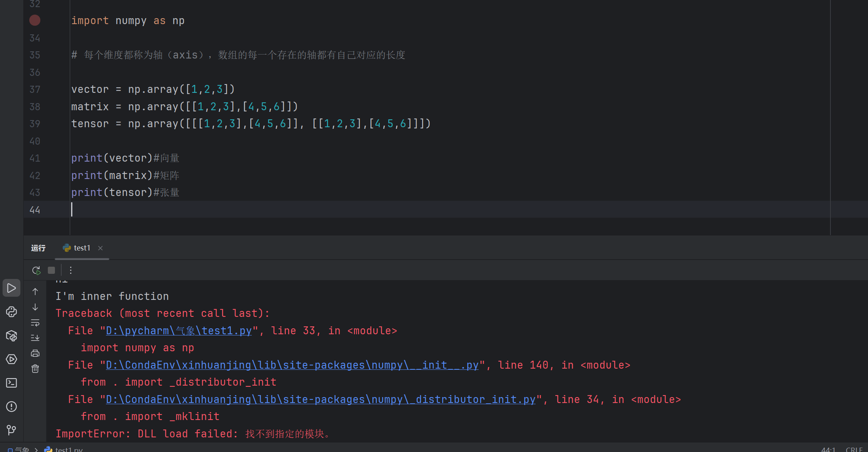Toggle scroll to end of output
This screenshot has height=452, width=868.
(35, 338)
